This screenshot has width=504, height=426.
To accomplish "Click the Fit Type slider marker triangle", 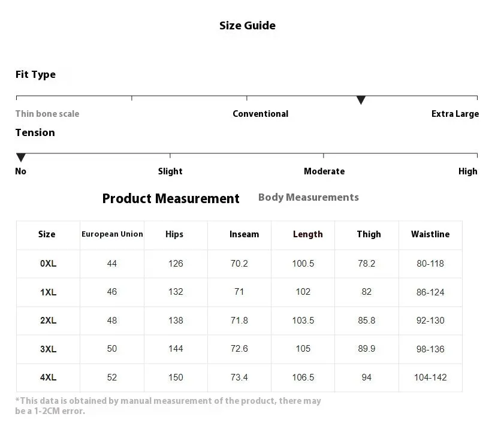I will pos(361,100).
